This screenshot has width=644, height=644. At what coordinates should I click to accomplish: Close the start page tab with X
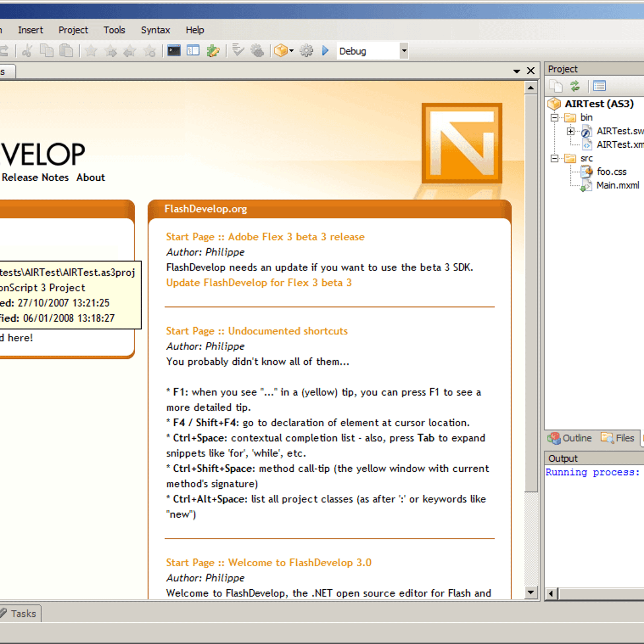click(531, 71)
